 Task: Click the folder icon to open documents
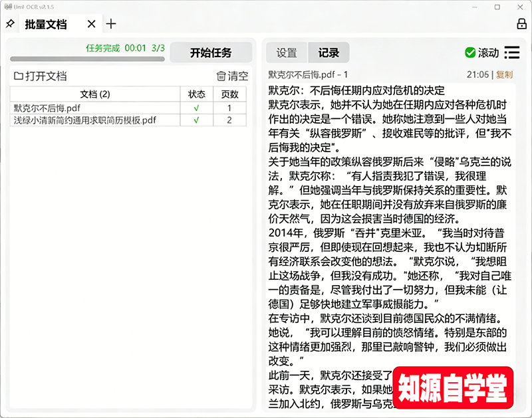click(19, 76)
